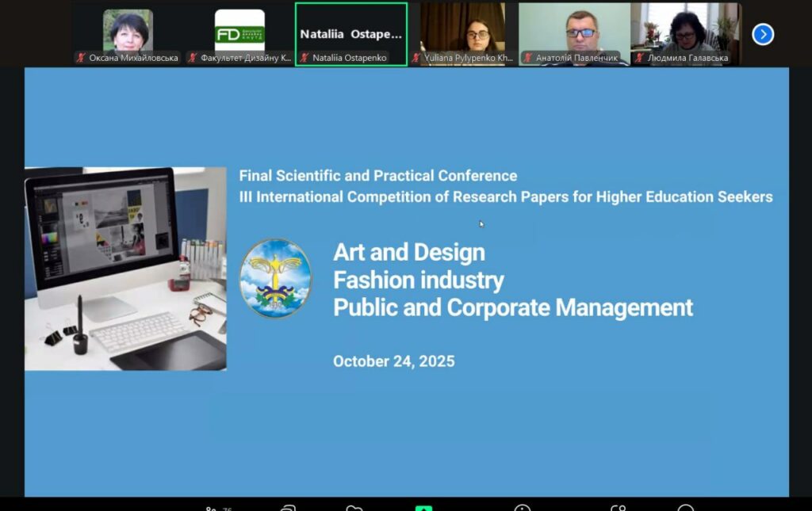Select the Факультет Дизайну FD logo tile

(239, 30)
